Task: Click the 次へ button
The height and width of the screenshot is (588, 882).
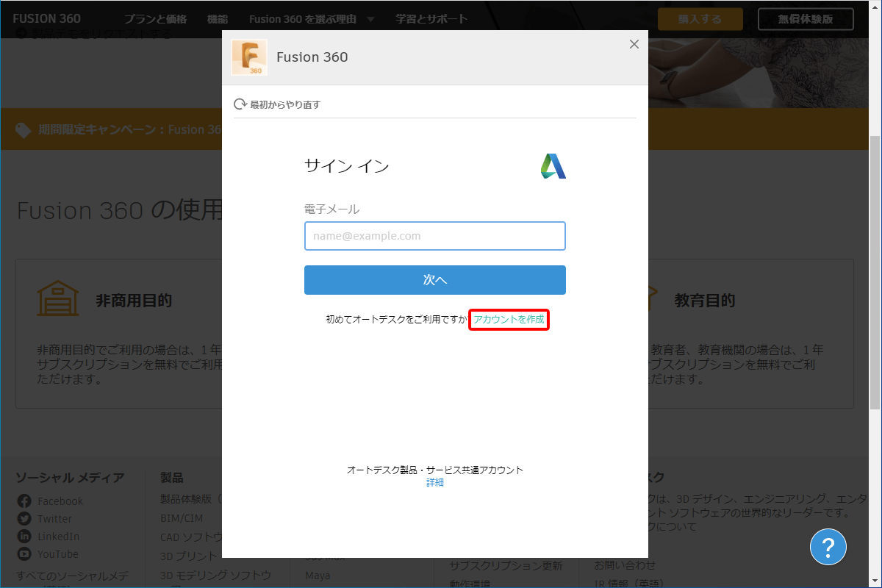Action: pyautogui.click(x=435, y=280)
